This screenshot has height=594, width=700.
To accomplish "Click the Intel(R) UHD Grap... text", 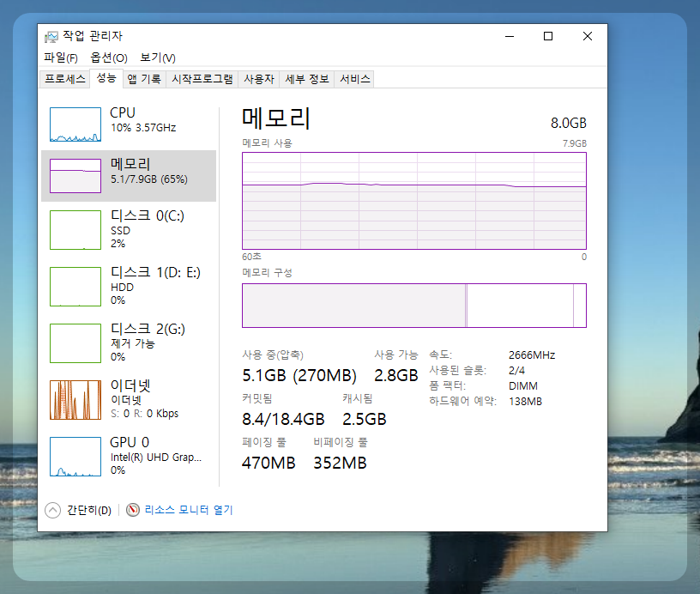I will 156,458.
